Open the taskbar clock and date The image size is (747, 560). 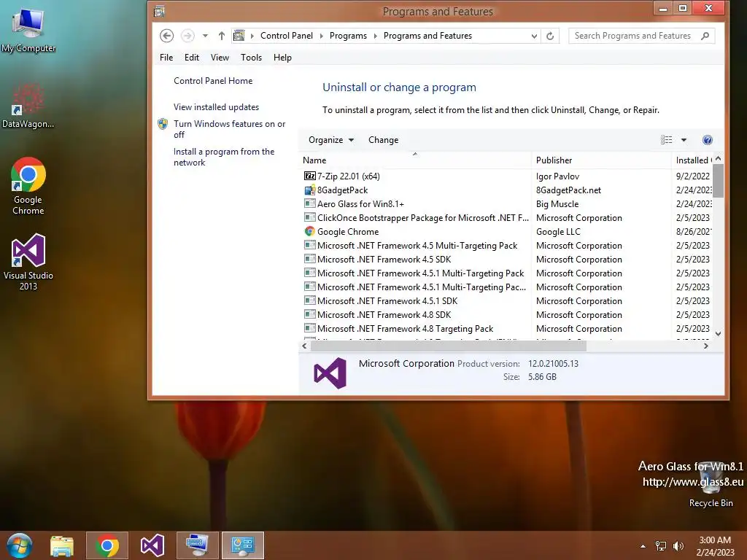coord(715,546)
